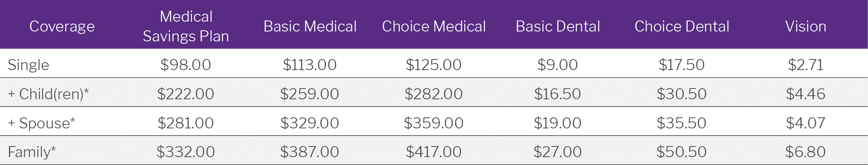The image size is (868, 165).
Task: Select the Choice Medical column header
Action: pos(434,26)
